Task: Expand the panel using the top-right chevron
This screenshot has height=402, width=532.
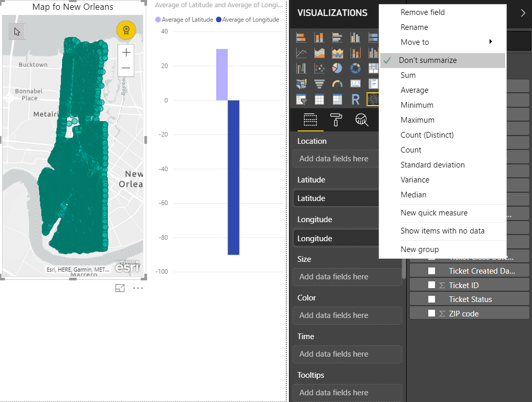Action: tap(523, 13)
